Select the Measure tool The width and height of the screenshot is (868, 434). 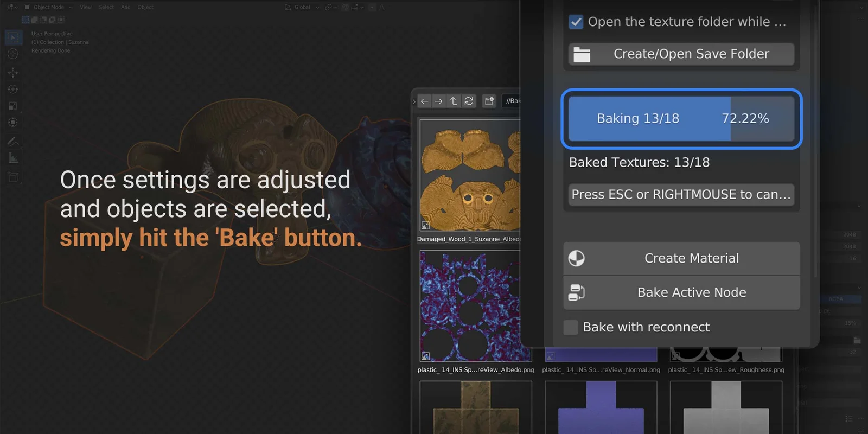(13, 158)
